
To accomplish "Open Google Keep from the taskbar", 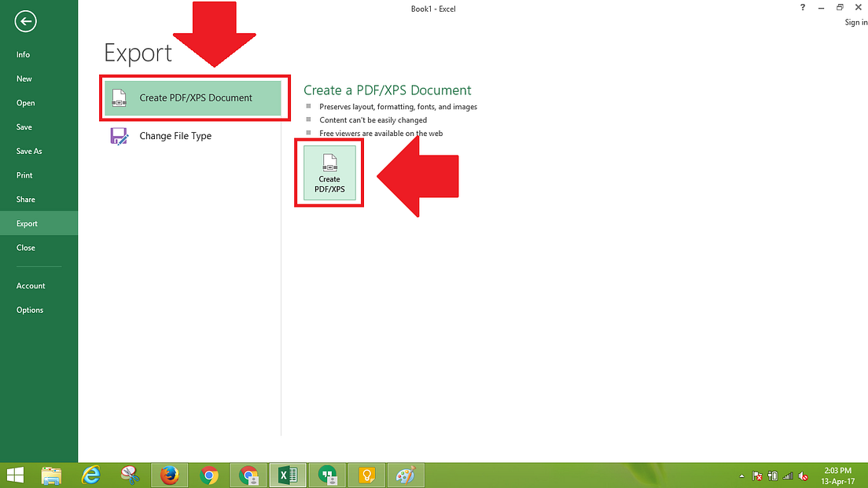I will pyautogui.click(x=366, y=475).
